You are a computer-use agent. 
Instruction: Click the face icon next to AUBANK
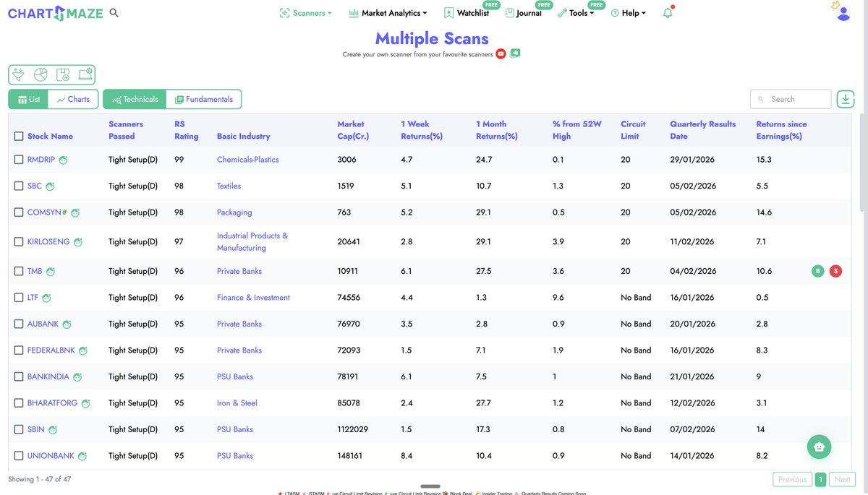[x=67, y=324]
